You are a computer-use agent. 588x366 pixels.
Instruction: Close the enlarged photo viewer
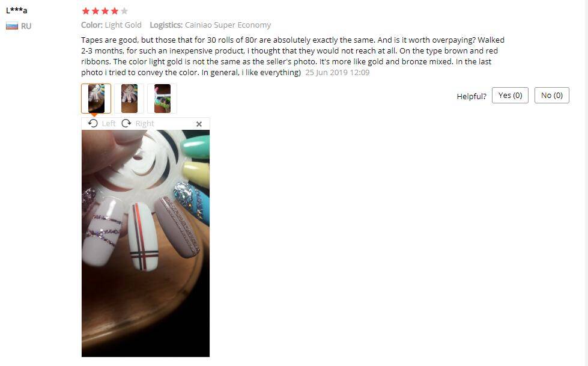(x=199, y=124)
